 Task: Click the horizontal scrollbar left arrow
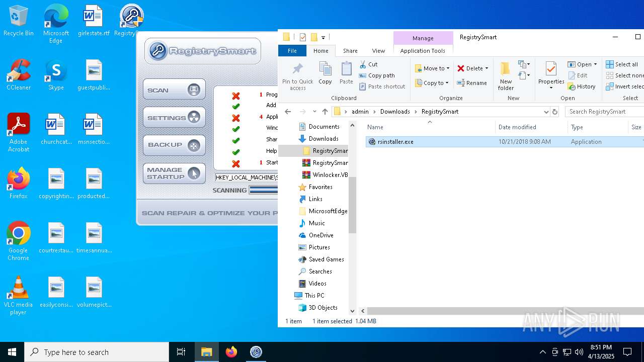pos(363,311)
